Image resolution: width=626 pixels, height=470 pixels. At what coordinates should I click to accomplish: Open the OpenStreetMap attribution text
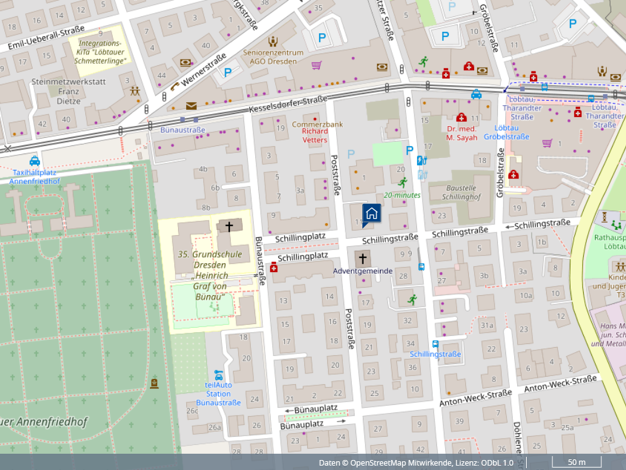point(416,463)
